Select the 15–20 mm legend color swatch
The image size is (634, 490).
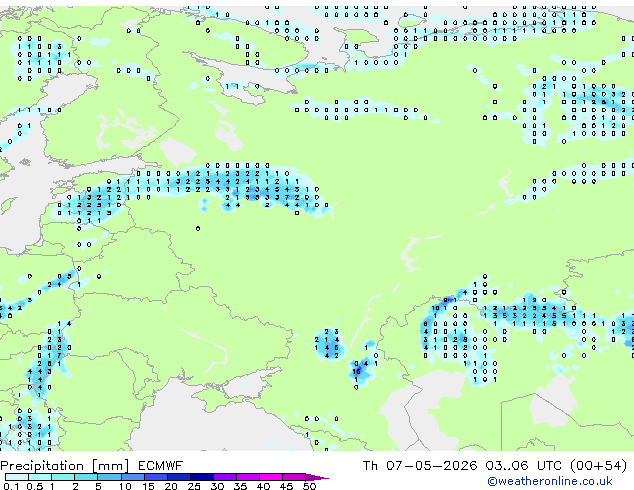click(155, 477)
